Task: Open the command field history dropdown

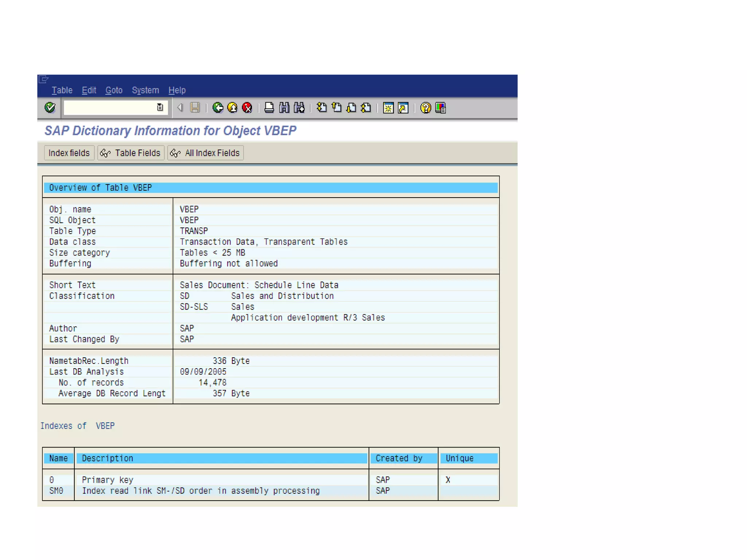Action: (160, 107)
